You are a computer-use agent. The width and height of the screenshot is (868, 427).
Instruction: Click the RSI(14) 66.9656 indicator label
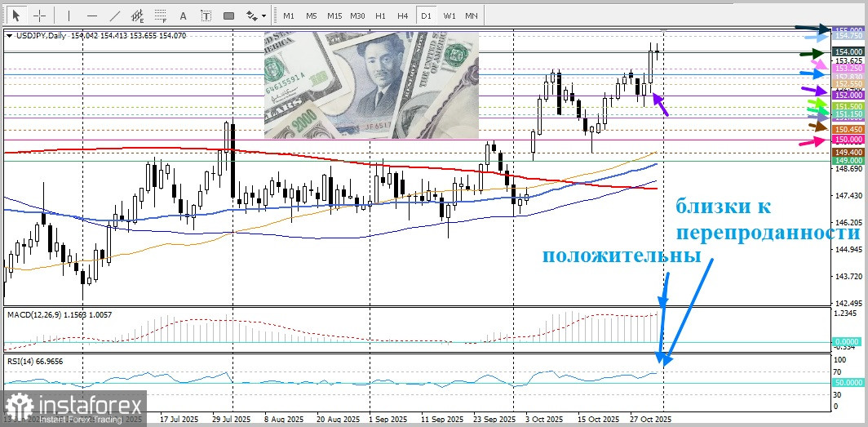[35, 361]
